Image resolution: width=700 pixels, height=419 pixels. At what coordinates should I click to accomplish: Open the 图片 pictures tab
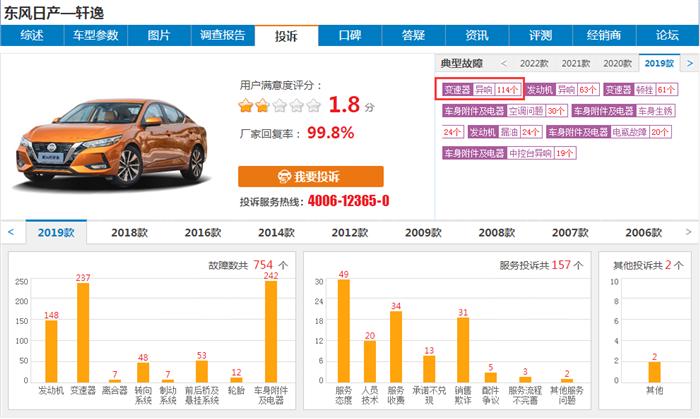click(x=159, y=36)
